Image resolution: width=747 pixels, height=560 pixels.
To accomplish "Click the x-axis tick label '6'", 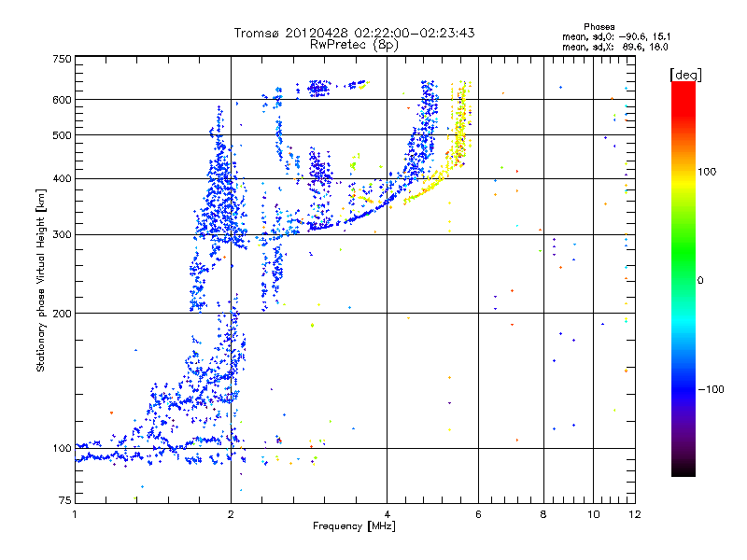I will [x=478, y=514].
